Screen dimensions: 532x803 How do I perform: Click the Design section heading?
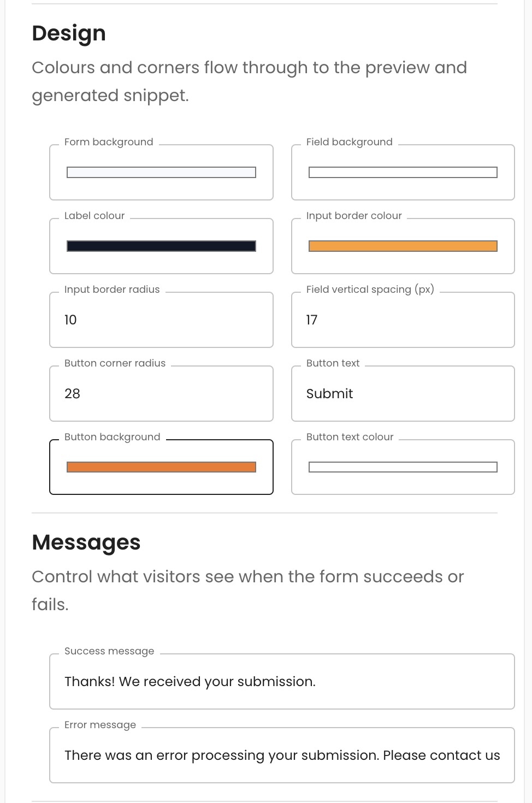[x=69, y=33]
